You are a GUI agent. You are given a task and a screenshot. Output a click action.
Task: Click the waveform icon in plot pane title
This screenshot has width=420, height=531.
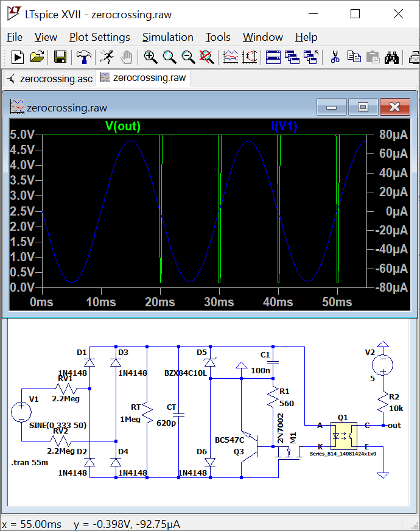17,107
